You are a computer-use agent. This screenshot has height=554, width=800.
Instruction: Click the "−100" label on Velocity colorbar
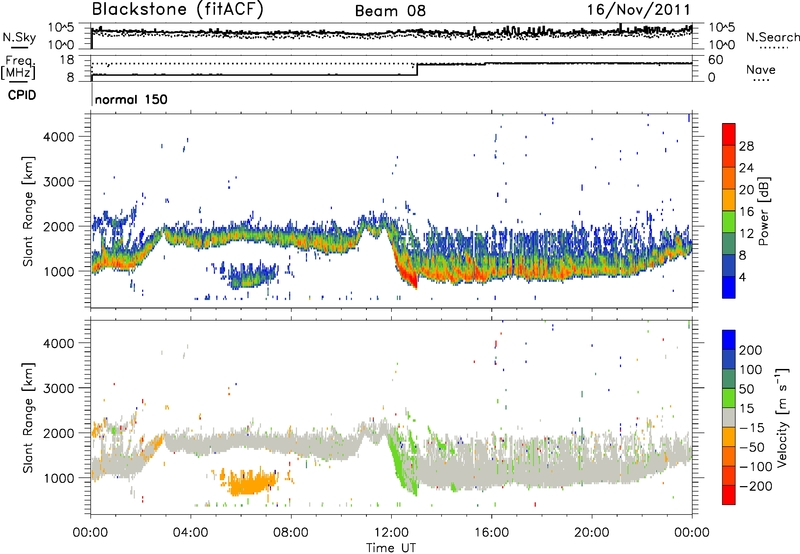point(756,467)
